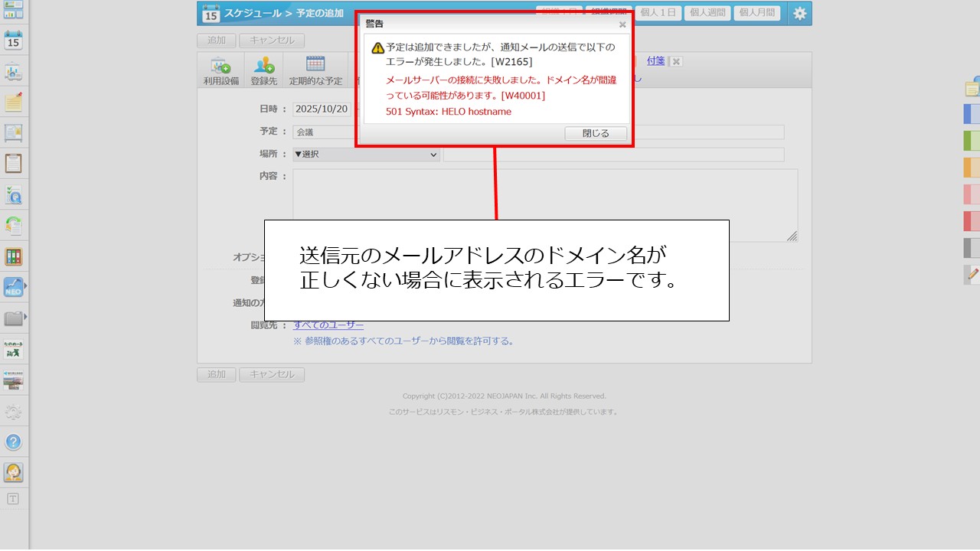980x551 pixels.
Task: Open 定期的な予定 recurring schedule icon
Action: (316, 70)
